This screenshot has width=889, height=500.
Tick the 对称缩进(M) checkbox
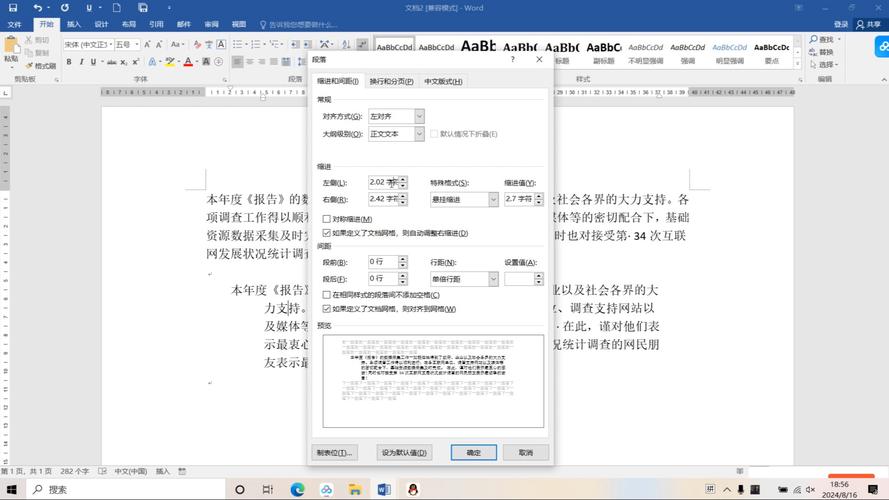click(x=327, y=219)
